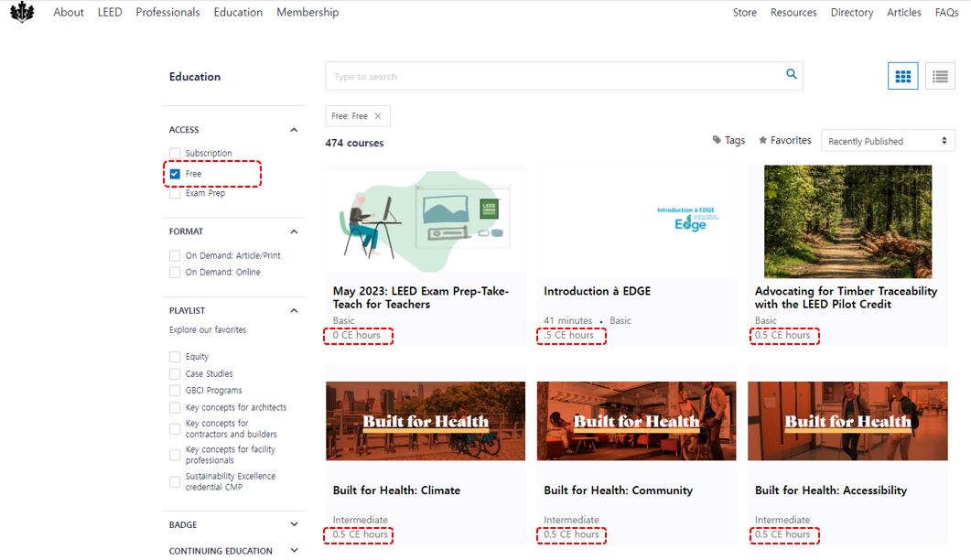This screenshot has height=560, width=971.
Task: Click the Explore our favorites text
Action: (208, 329)
